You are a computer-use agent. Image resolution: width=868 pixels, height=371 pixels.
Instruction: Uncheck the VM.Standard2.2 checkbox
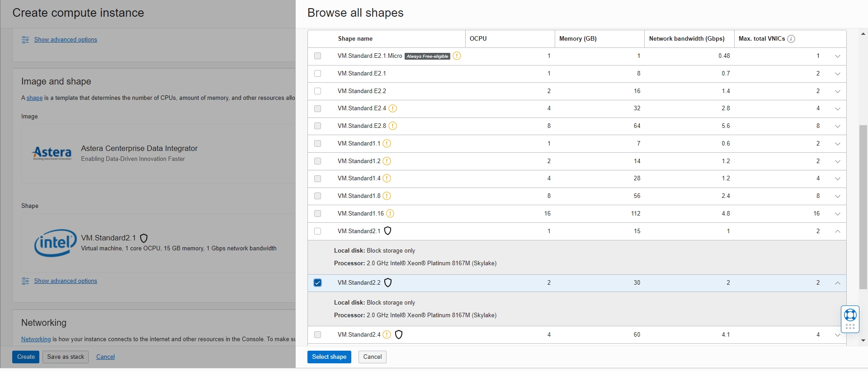318,283
